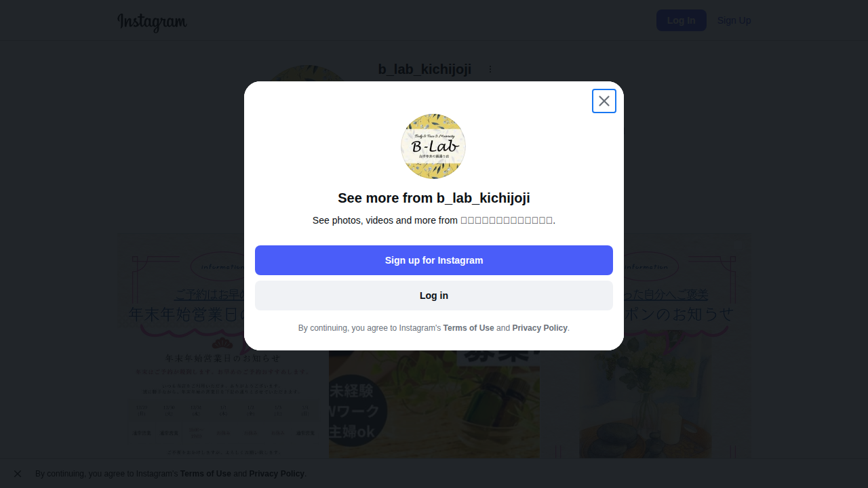
Task: Open Terms of Use link inside the dialog
Action: tap(469, 328)
